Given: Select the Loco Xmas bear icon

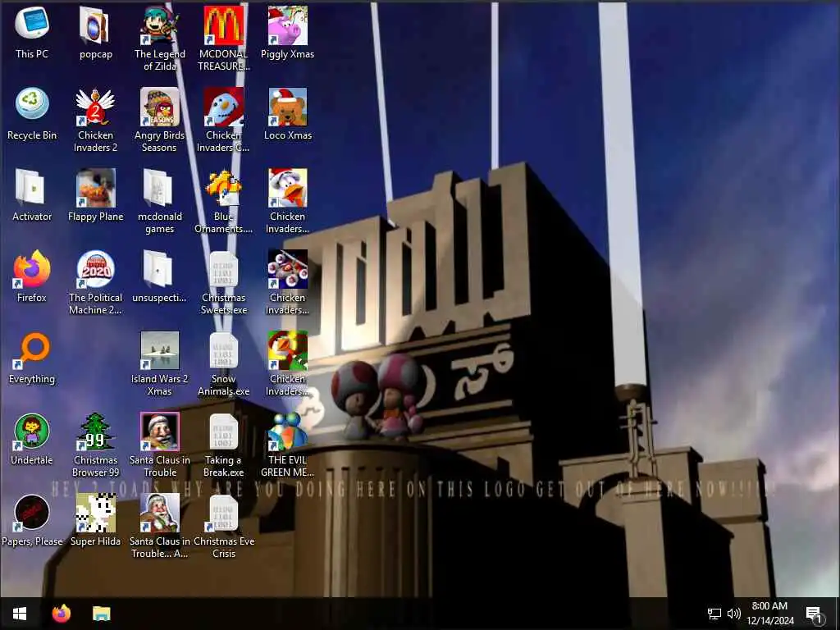Looking at the screenshot, I should click(x=288, y=106).
